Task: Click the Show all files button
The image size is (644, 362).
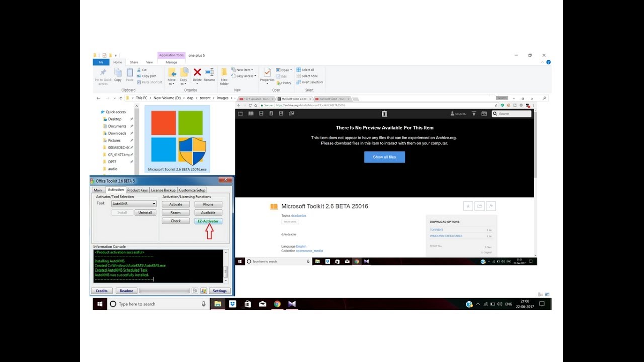Action: click(384, 157)
